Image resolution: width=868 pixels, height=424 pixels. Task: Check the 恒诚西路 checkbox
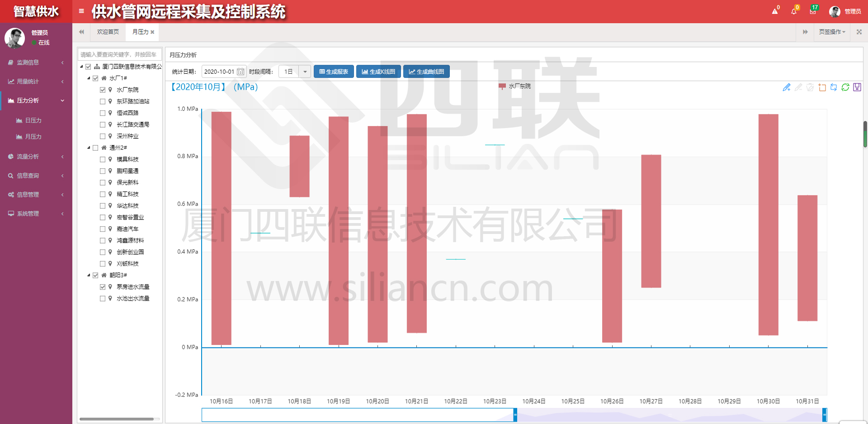tap(103, 113)
